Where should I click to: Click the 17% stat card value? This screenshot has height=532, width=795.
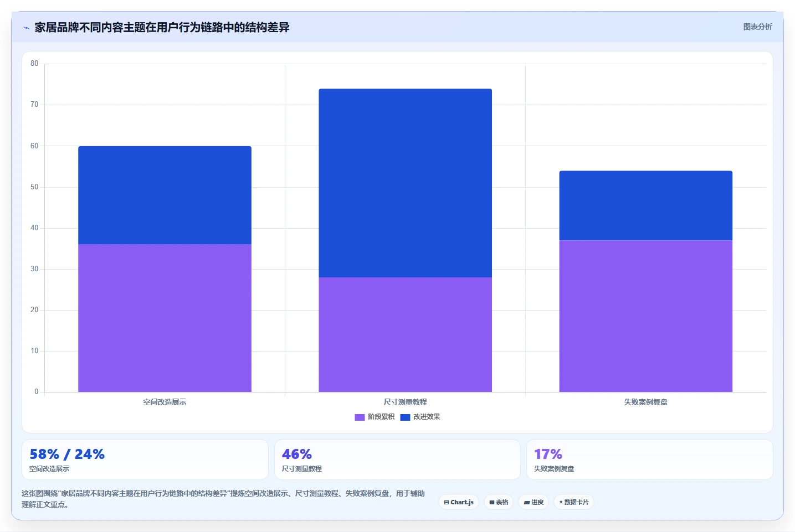(x=548, y=454)
